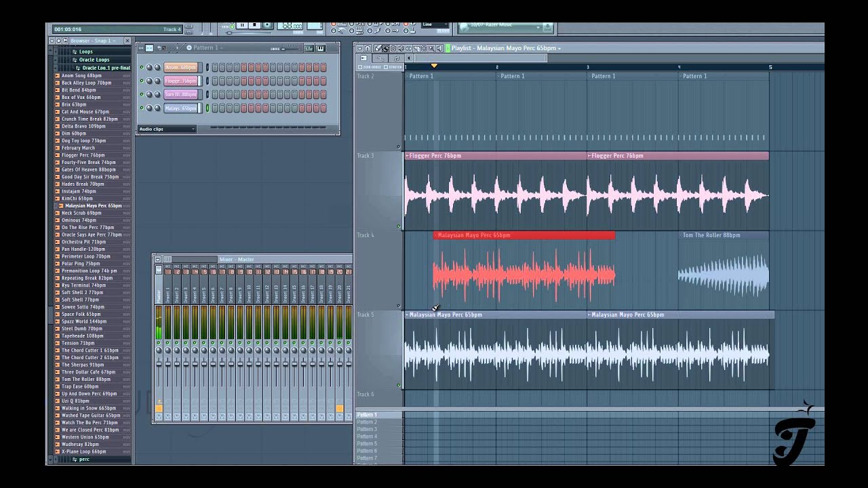
Task: Mute the Tom Th 88bpm channel LED
Action: tap(142, 94)
